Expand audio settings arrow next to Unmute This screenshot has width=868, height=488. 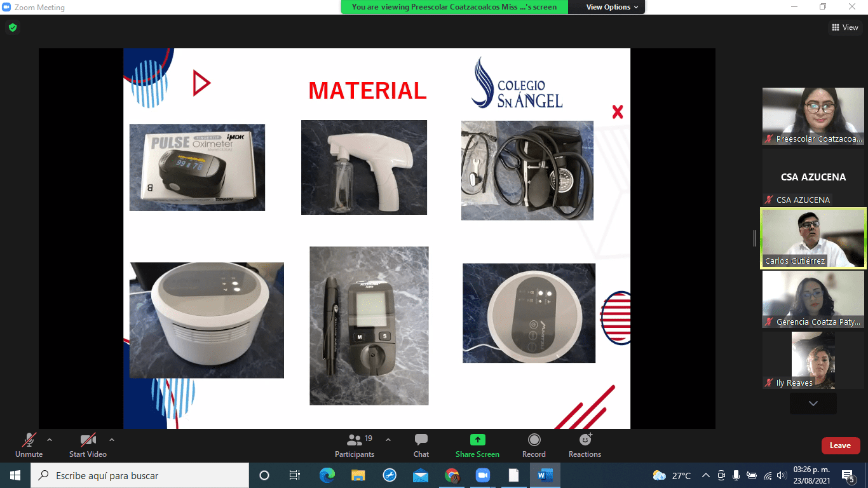(x=50, y=440)
